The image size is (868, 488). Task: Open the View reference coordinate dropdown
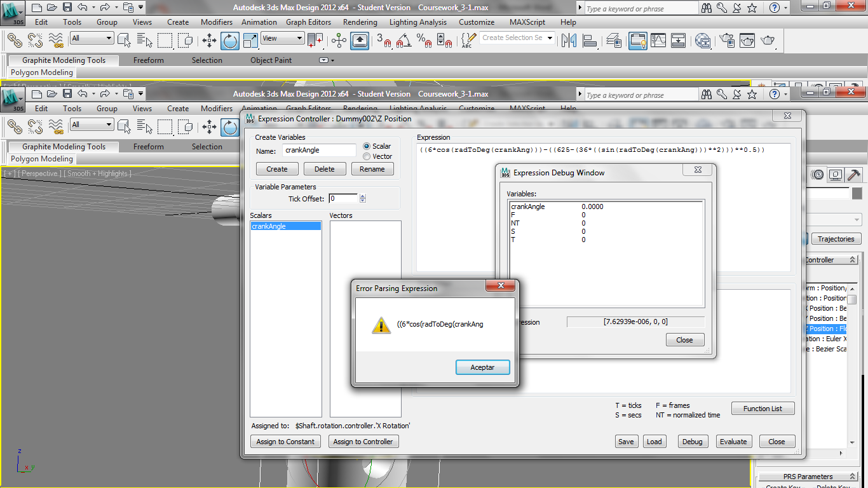tap(282, 38)
